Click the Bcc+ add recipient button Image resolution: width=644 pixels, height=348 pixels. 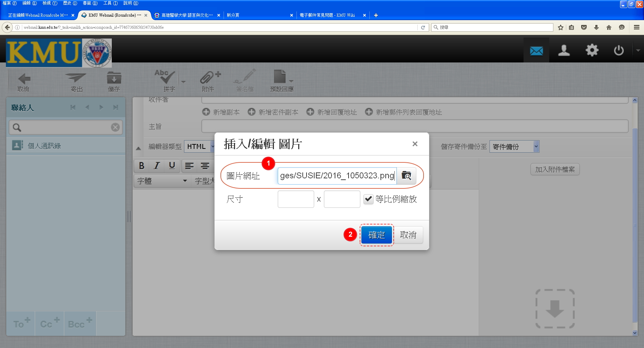tap(80, 323)
